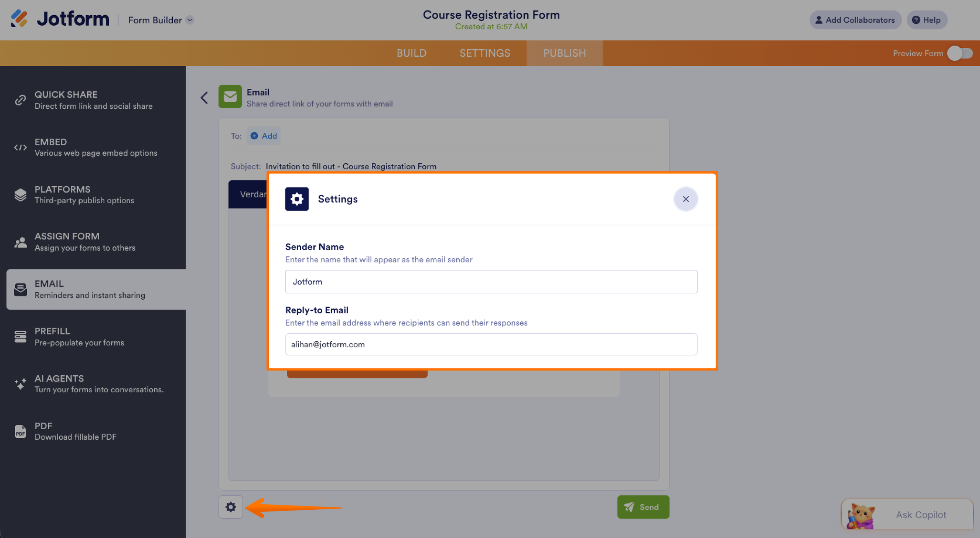
Task: Open the Form Builder dropdown
Action: (161, 20)
